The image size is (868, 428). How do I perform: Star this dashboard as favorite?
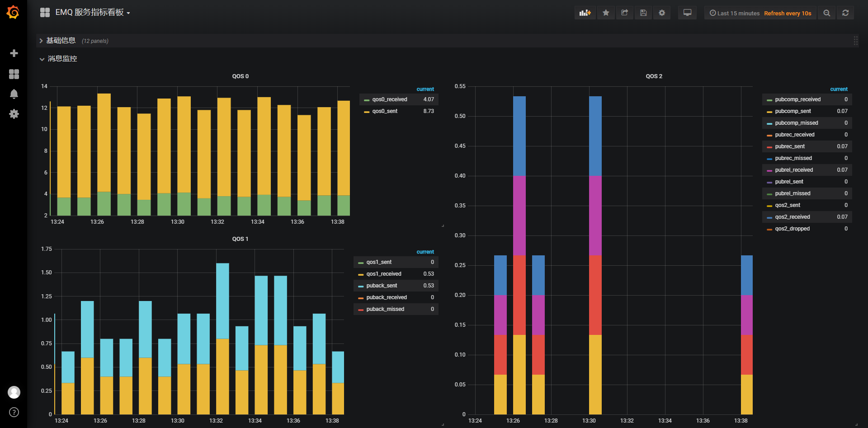(x=606, y=13)
